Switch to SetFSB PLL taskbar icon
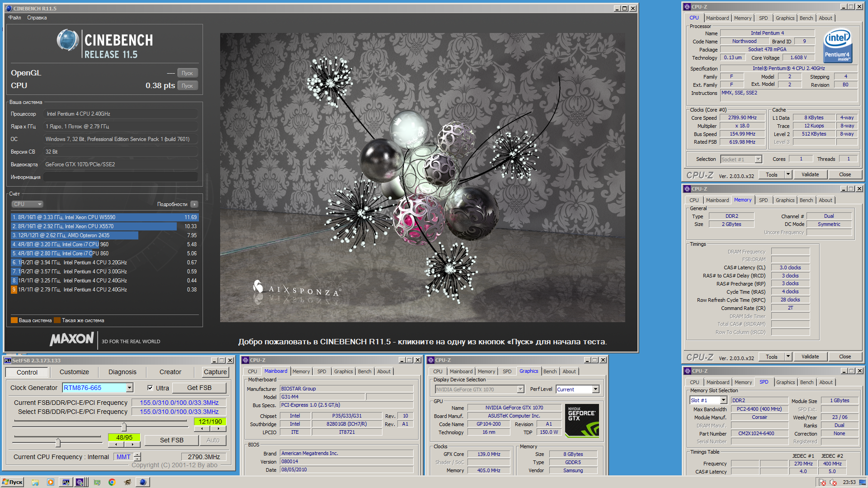868x488 pixels. 66,482
